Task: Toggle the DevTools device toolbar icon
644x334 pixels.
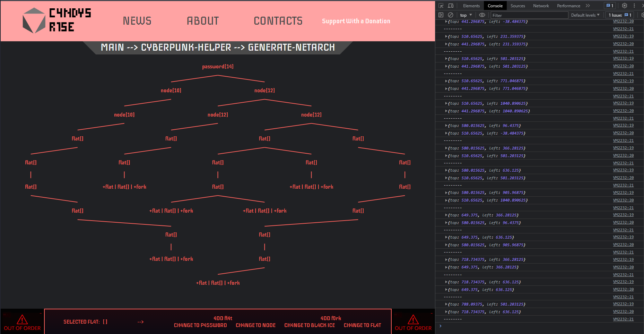Action: [x=451, y=6]
